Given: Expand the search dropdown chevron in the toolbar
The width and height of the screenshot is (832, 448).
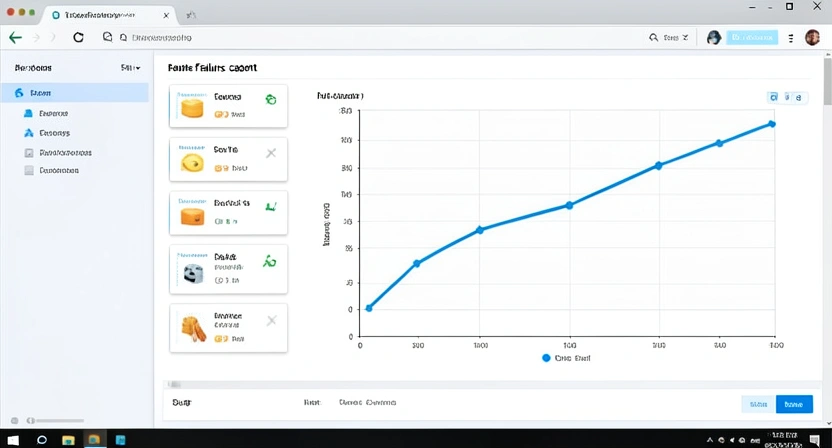Looking at the screenshot, I should (685, 37).
